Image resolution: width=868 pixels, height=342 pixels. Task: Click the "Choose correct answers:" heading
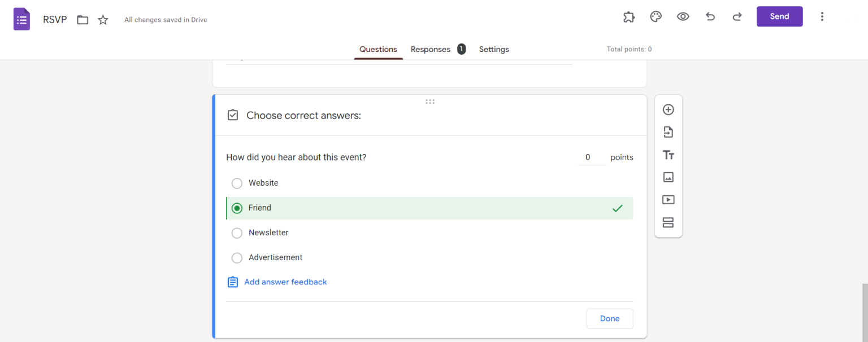click(x=303, y=116)
